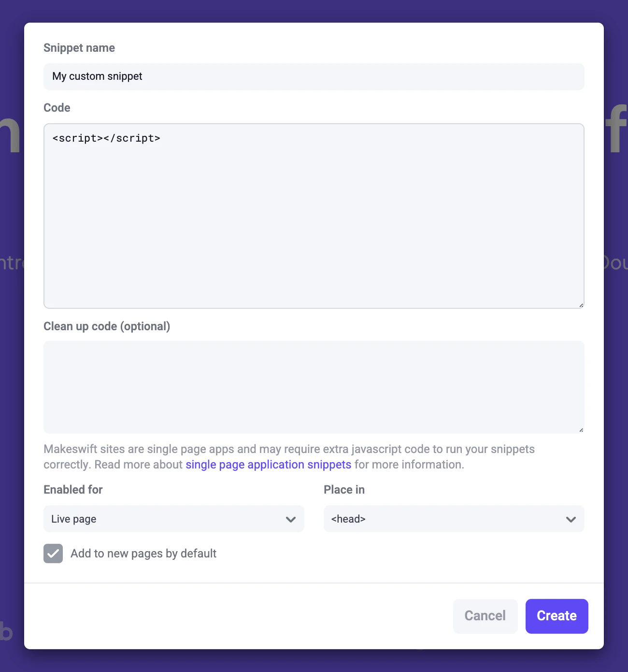Select the snippet name 'My custom snippet'

(x=97, y=76)
